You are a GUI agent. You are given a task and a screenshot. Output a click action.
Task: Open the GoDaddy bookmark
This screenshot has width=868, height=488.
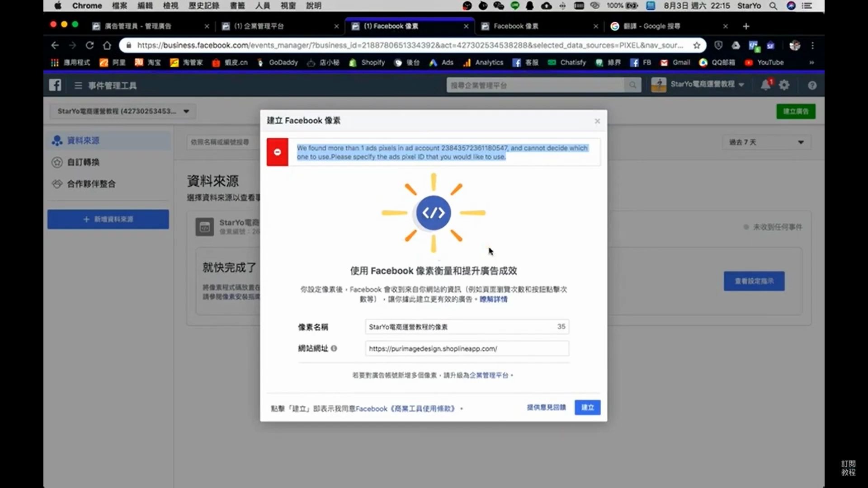point(277,62)
